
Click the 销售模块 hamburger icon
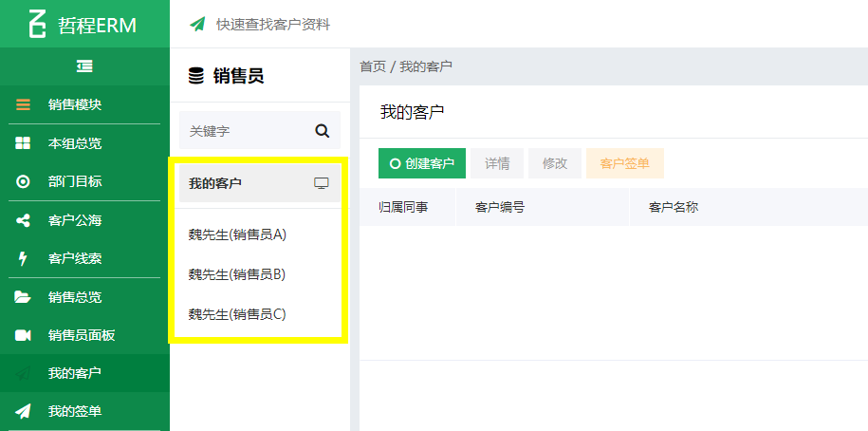coord(23,104)
